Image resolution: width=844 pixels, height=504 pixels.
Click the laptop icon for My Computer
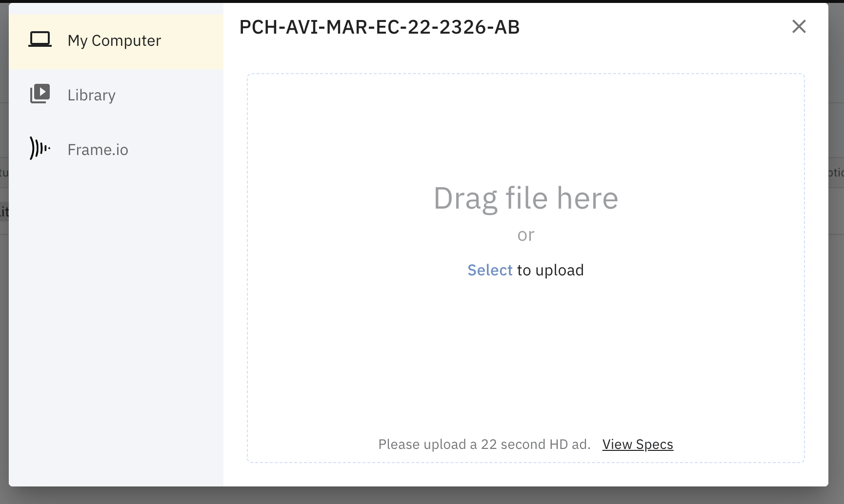40,39
